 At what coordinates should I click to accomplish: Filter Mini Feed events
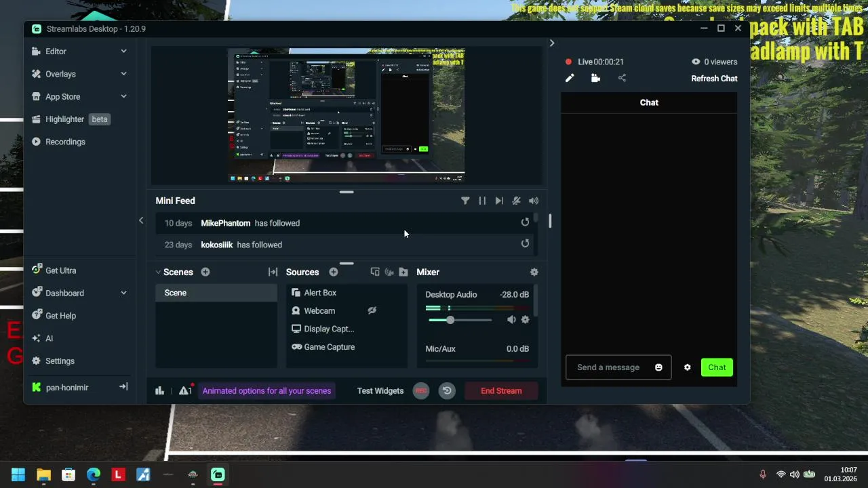[465, 201]
